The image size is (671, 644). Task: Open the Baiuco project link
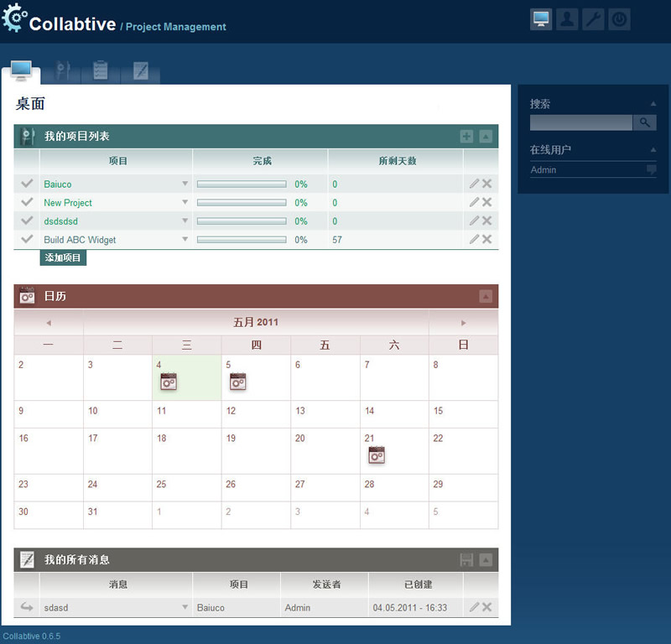pyautogui.click(x=58, y=184)
